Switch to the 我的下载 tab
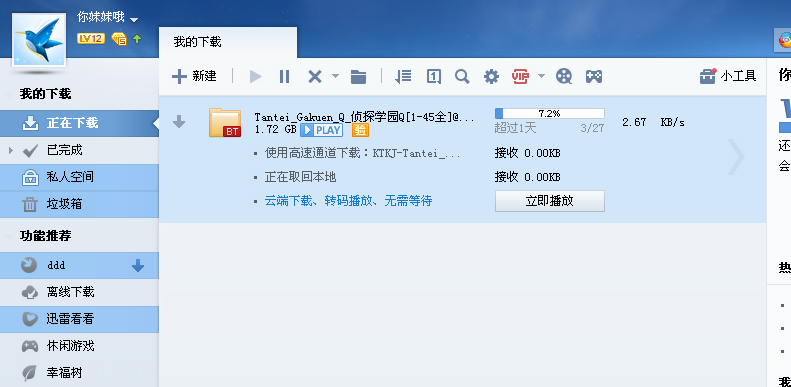791x387 pixels. tap(228, 42)
